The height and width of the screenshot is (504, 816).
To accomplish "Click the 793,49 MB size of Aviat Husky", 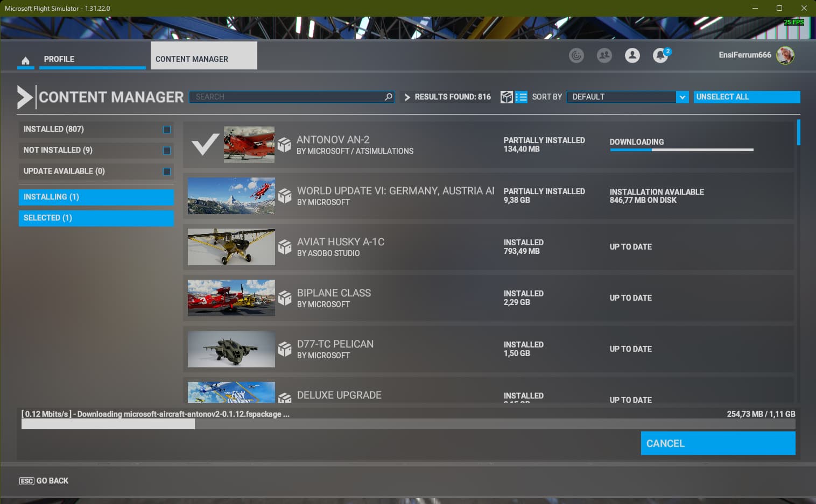I will (x=522, y=251).
